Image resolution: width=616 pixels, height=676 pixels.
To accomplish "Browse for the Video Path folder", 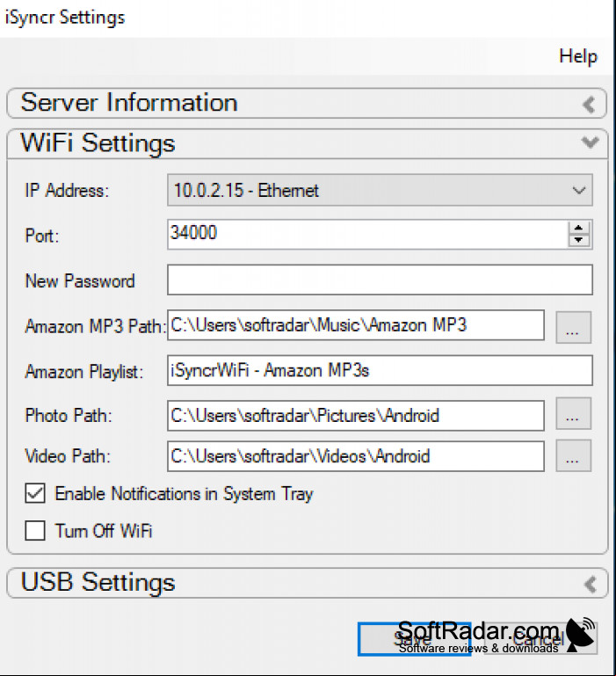I will point(573,455).
